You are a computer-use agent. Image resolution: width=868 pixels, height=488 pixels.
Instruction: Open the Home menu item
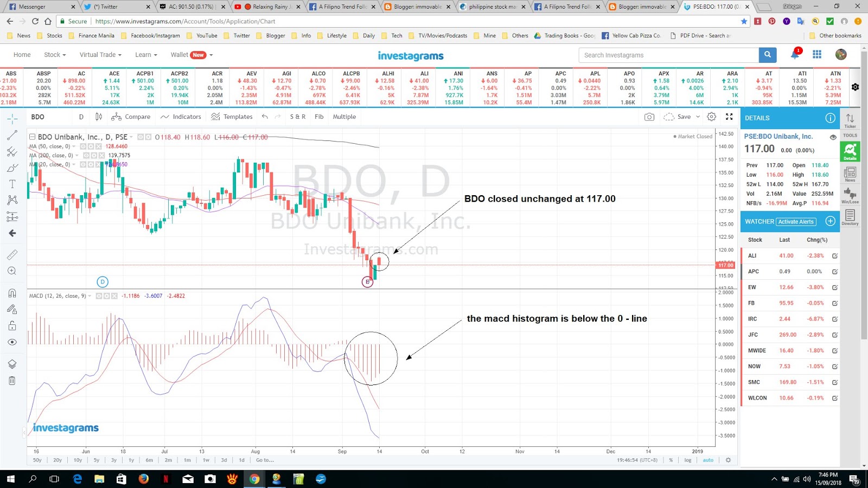tap(22, 55)
